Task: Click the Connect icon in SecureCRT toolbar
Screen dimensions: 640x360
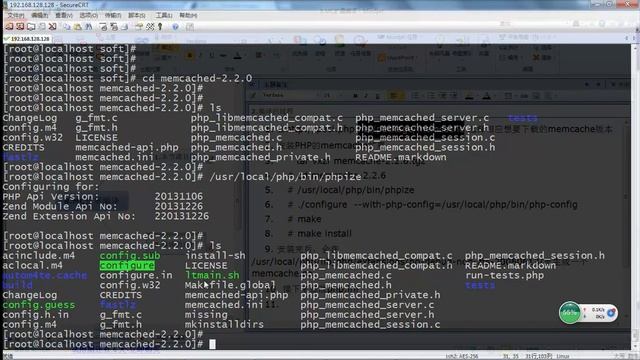Action: (x=9, y=27)
